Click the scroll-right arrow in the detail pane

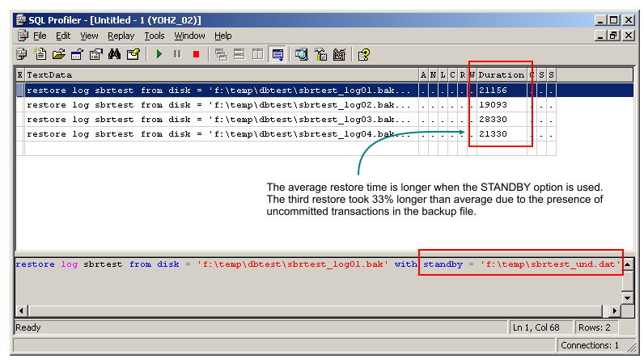(614, 310)
